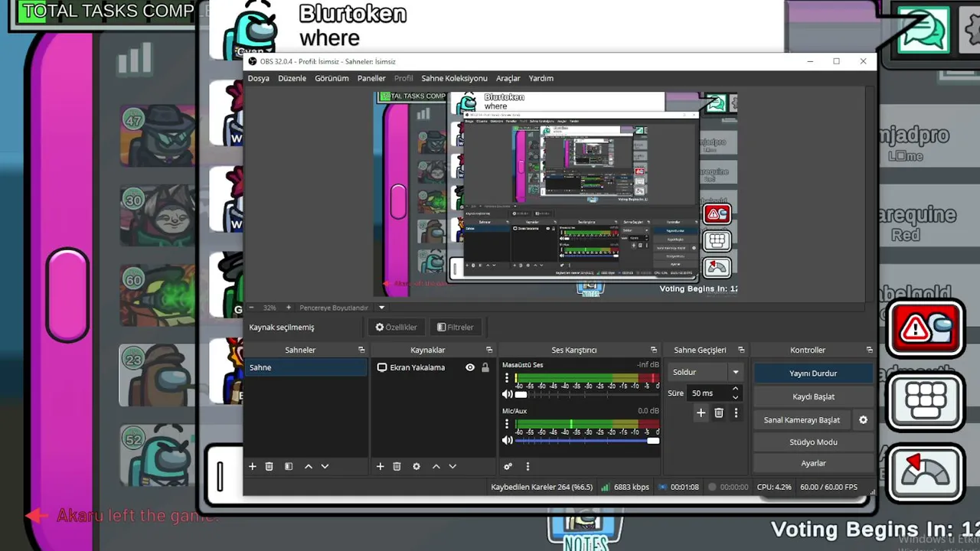Move source up in Kaynaklar toolbar
The image size is (980, 551).
click(436, 466)
